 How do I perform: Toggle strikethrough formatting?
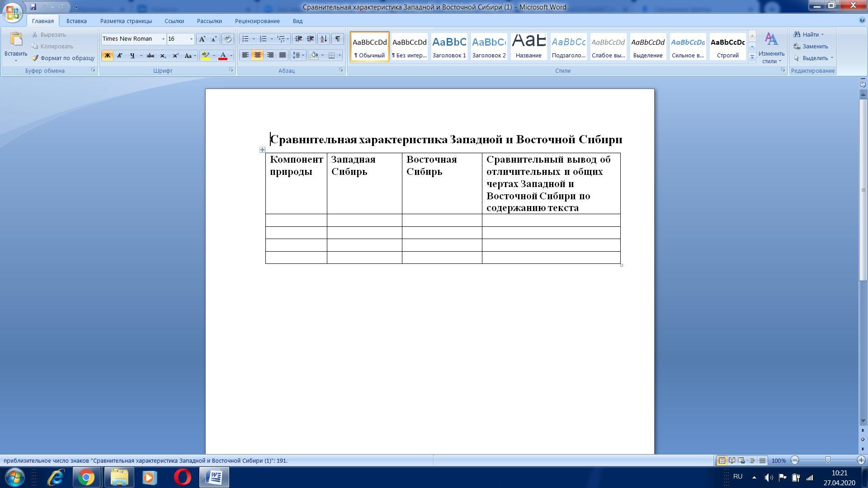(x=151, y=56)
